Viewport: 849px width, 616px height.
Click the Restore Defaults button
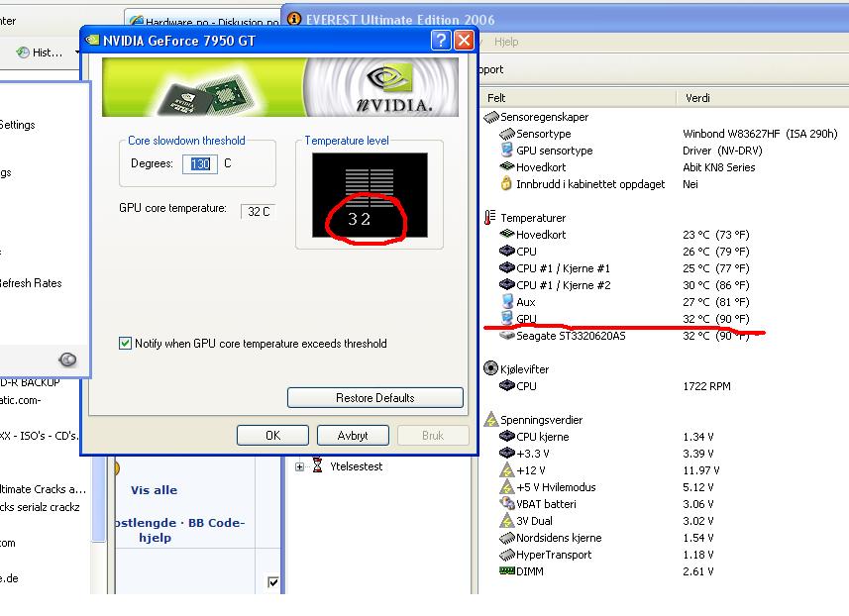pyautogui.click(x=375, y=398)
